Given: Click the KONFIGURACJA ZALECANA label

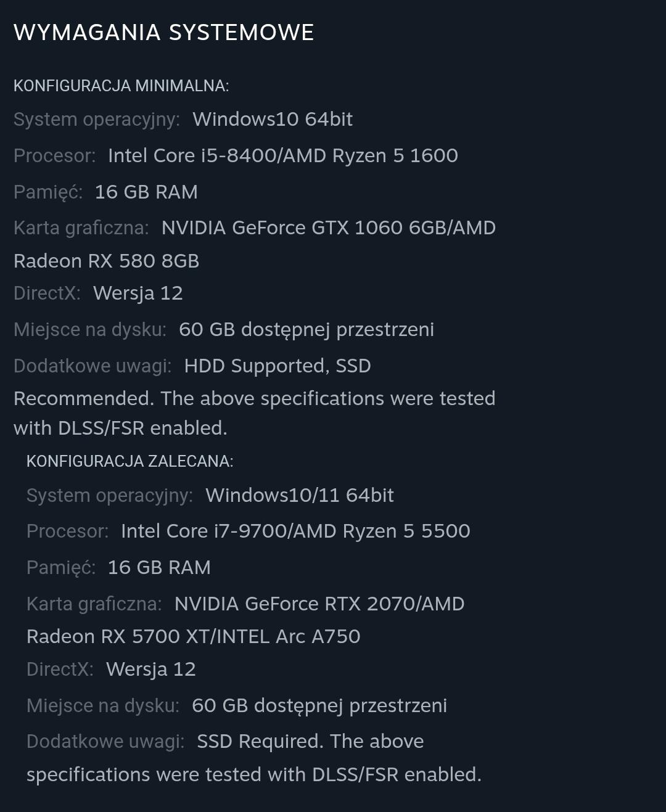Looking at the screenshot, I should coord(129,461).
